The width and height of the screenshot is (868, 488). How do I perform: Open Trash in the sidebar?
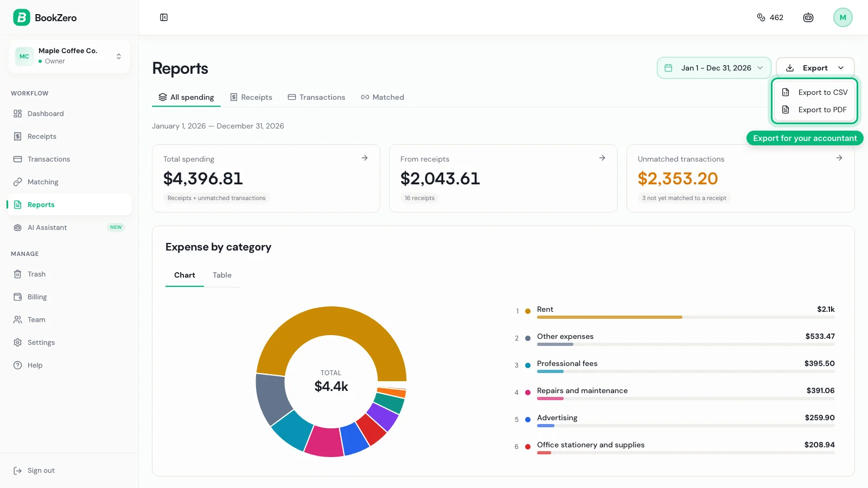(69, 274)
